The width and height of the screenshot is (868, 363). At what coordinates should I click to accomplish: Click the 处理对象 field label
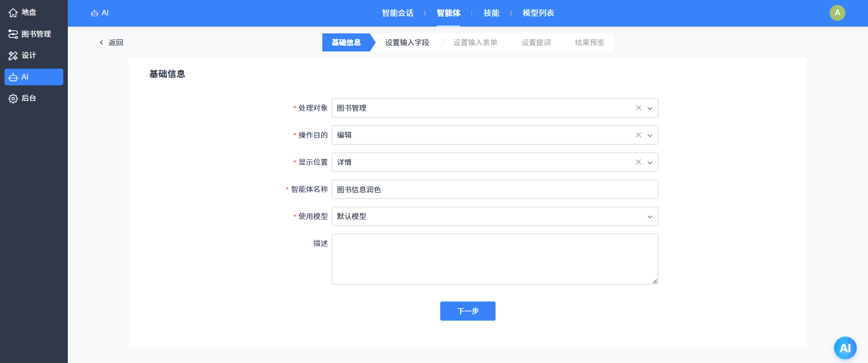tap(313, 108)
